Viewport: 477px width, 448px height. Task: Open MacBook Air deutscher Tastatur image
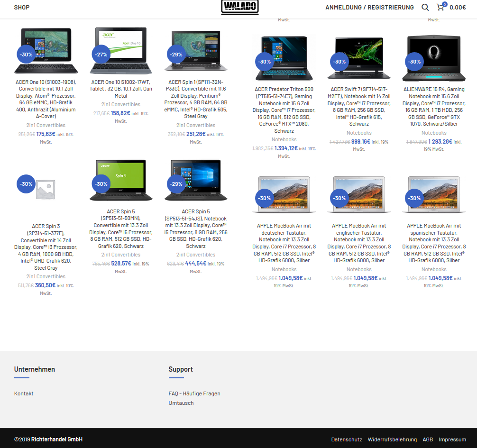point(284,194)
